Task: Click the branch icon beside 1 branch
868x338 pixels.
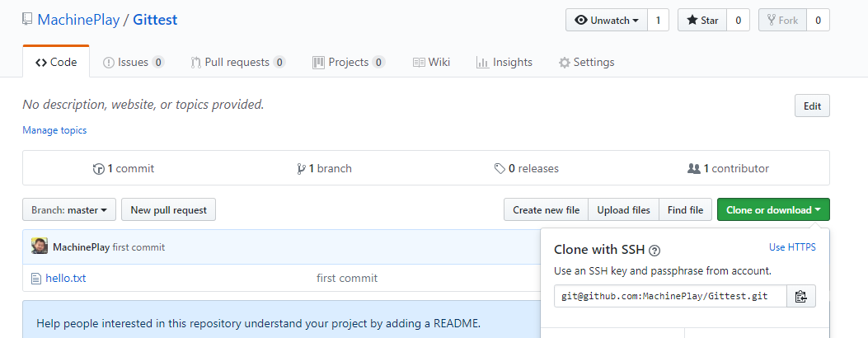Action: (x=301, y=169)
